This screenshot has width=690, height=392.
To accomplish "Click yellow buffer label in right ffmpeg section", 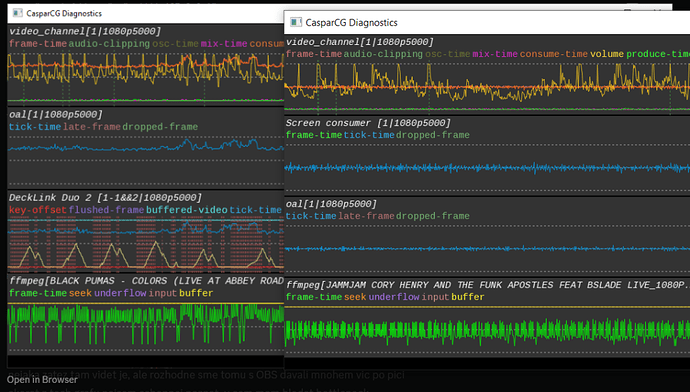I will coord(468,297).
